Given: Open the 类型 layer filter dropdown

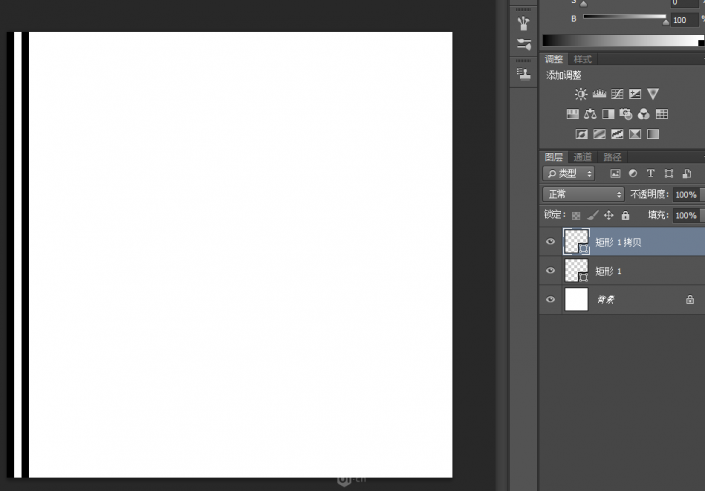Looking at the screenshot, I should click(x=569, y=174).
